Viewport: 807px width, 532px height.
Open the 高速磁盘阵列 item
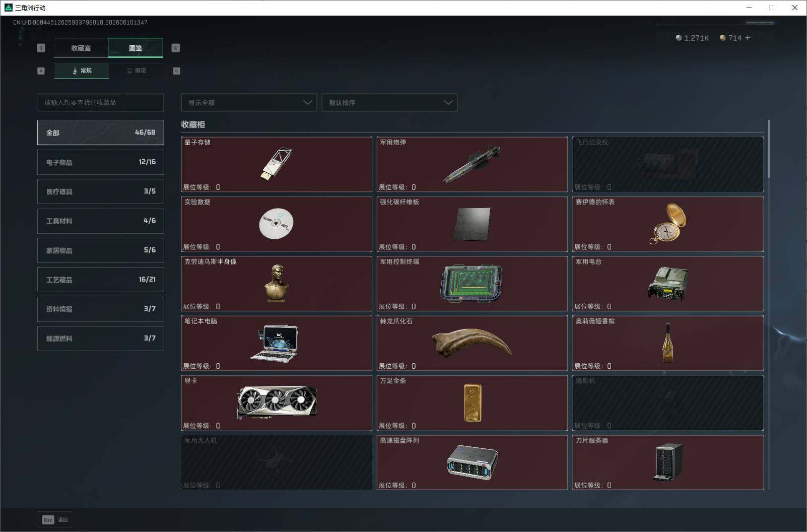pyautogui.click(x=472, y=462)
